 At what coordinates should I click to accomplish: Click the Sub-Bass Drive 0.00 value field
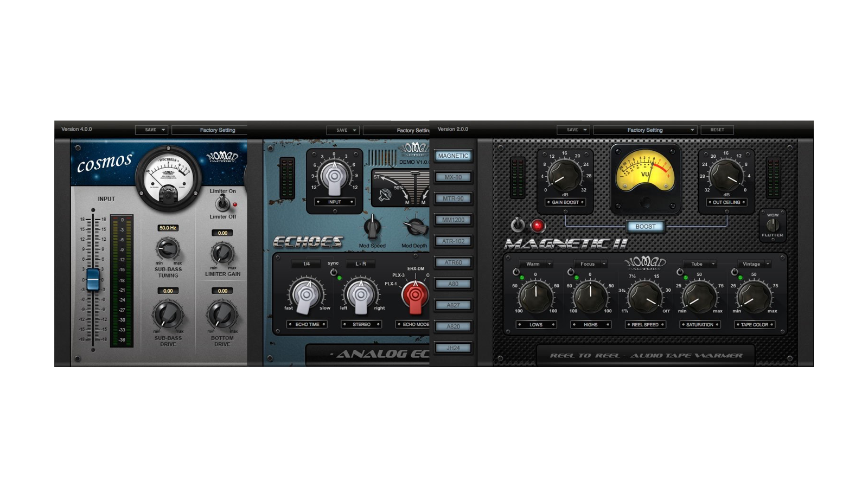point(168,291)
